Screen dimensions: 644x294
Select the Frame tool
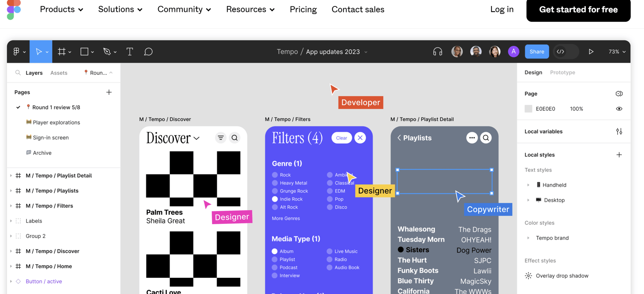pyautogui.click(x=62, y=51)
